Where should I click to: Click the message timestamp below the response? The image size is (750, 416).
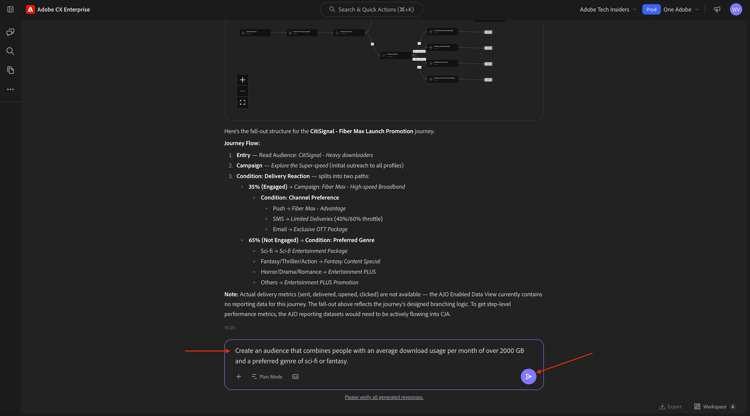(x=230, y=328)
